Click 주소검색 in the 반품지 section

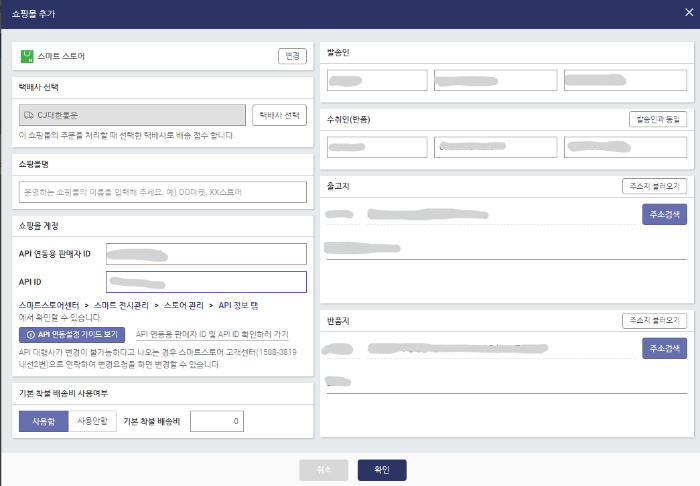click(x=664, y=348)
